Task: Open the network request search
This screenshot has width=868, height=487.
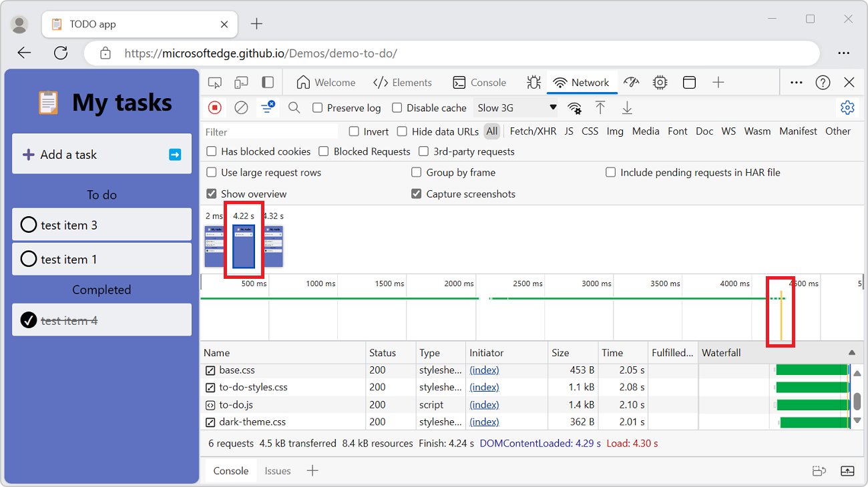Action: click(x=294, y=107)
